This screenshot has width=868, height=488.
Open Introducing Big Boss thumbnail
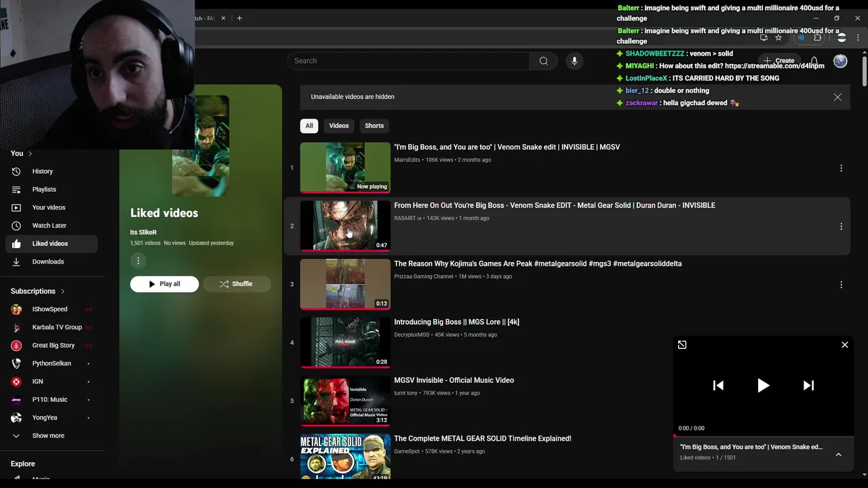coord(345,342)
